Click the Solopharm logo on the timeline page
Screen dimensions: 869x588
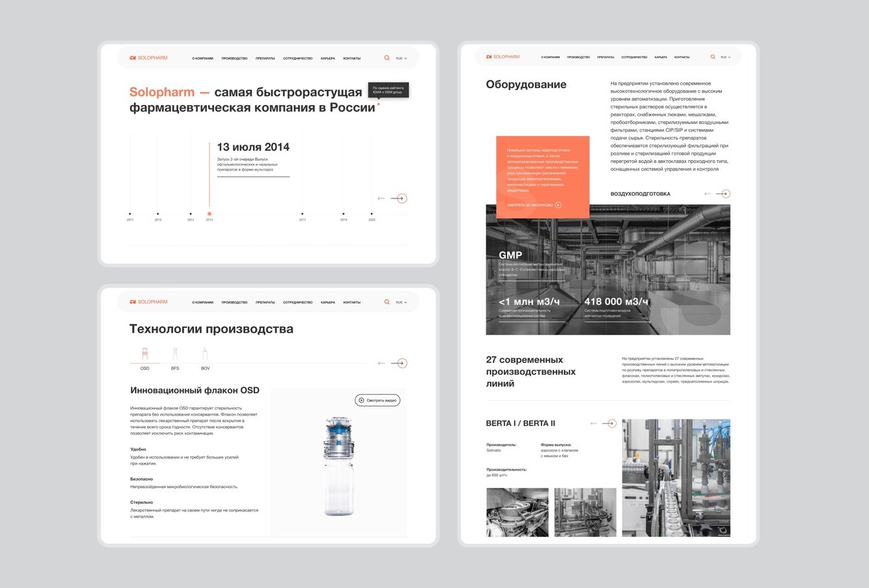point(149,58)
